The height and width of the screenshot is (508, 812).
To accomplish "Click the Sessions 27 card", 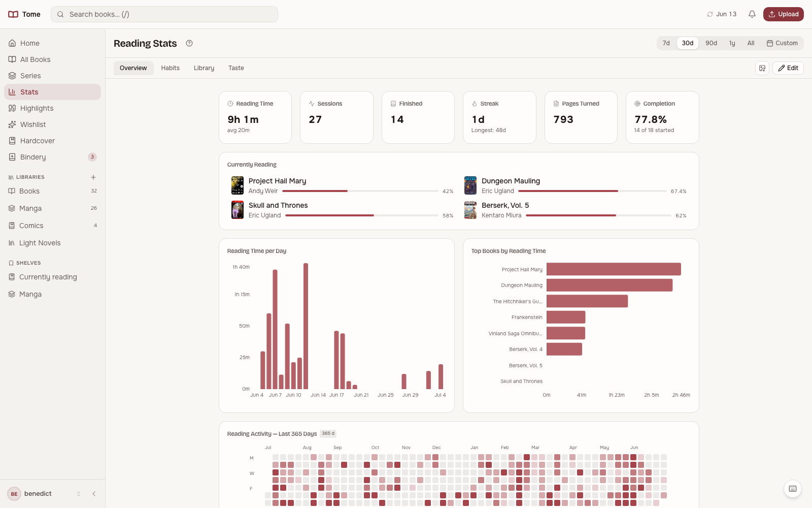I will click(x=336, y=117).
